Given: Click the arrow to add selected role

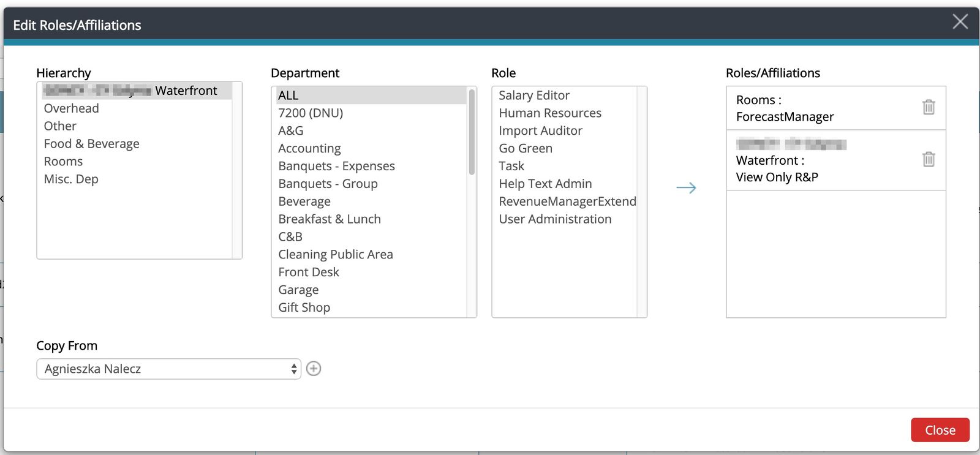Looking at the screenshot, I should tap(686, 188).
